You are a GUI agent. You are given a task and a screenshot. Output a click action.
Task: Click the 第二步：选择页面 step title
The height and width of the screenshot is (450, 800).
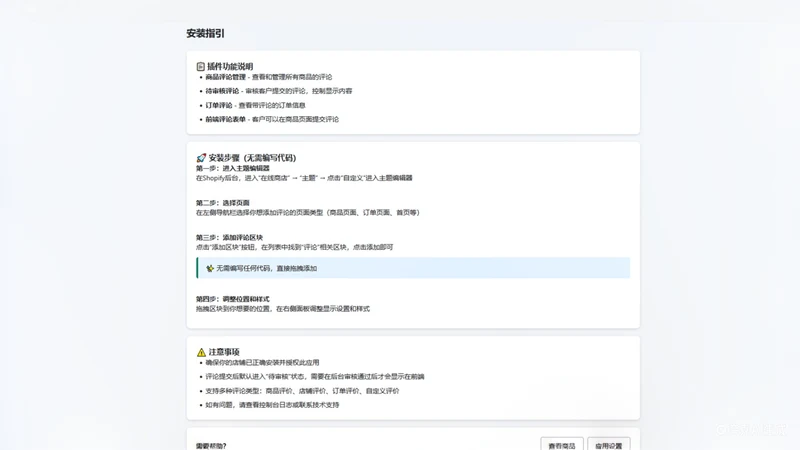pyautogui.click(x=222, y=203)
